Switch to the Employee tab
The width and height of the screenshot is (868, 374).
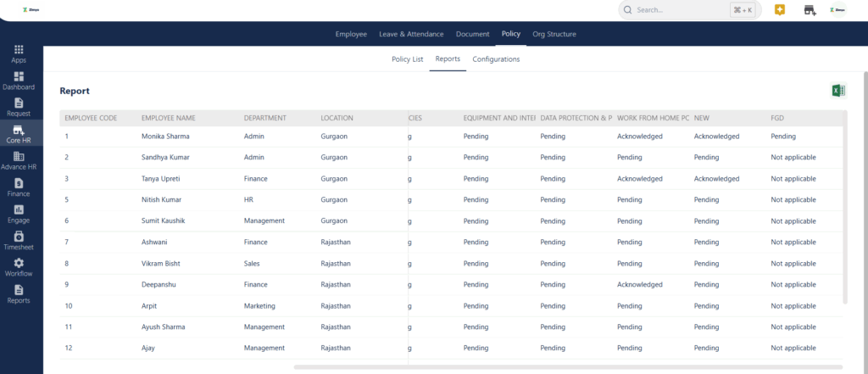point(351,35)
